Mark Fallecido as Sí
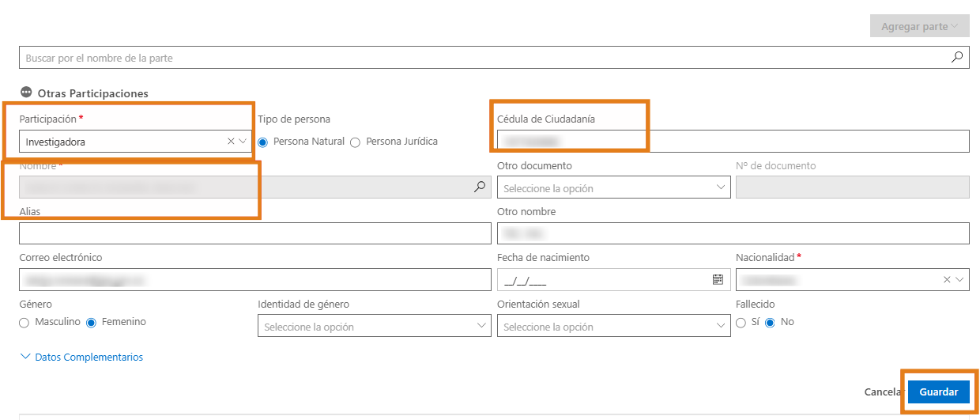The image size is (980, 420). [741, 323]
